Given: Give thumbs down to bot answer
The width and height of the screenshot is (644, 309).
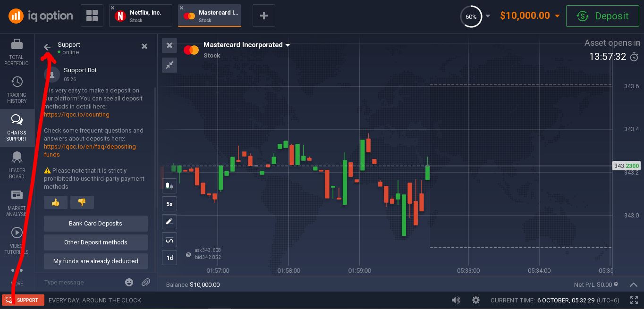Looking at the screenshot, I should point(82,202).
